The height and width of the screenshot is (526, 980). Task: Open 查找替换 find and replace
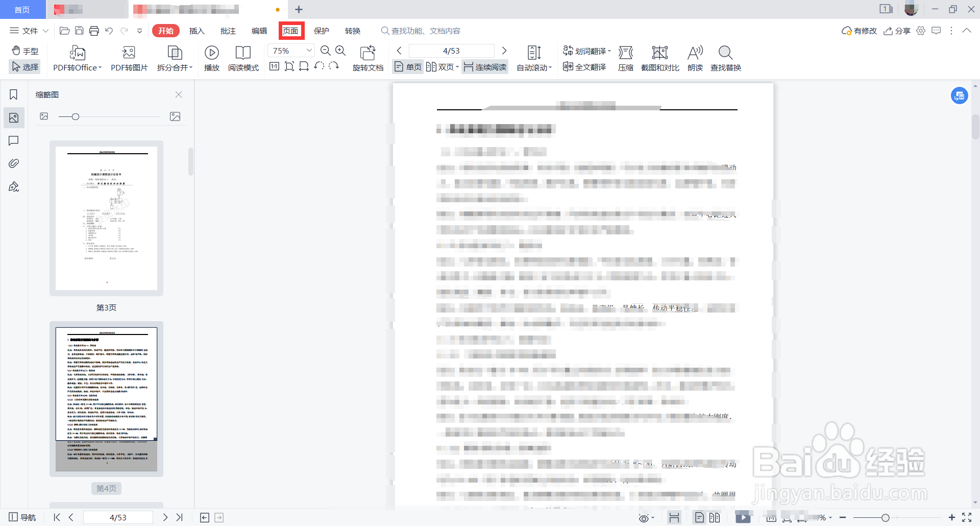(725, 58)
